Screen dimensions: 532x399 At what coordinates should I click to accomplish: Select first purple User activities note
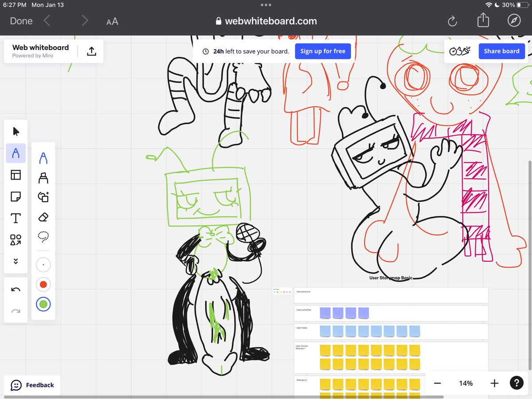pyautogui.click(x=325, y=313)
